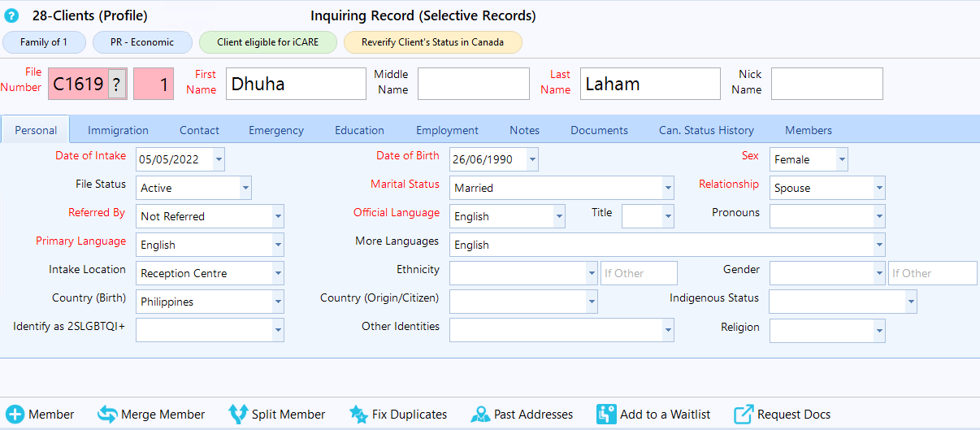Click the Past Addresses pin icon
Viewport: 980px width, 430px height.
tap(480, 415)
